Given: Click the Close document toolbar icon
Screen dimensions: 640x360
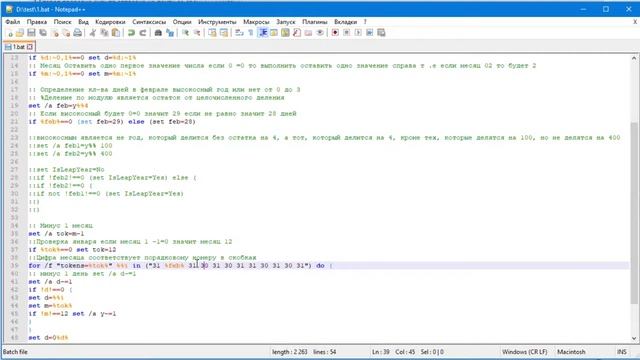Looking at the screenshot, I should [x=55, y=33].
